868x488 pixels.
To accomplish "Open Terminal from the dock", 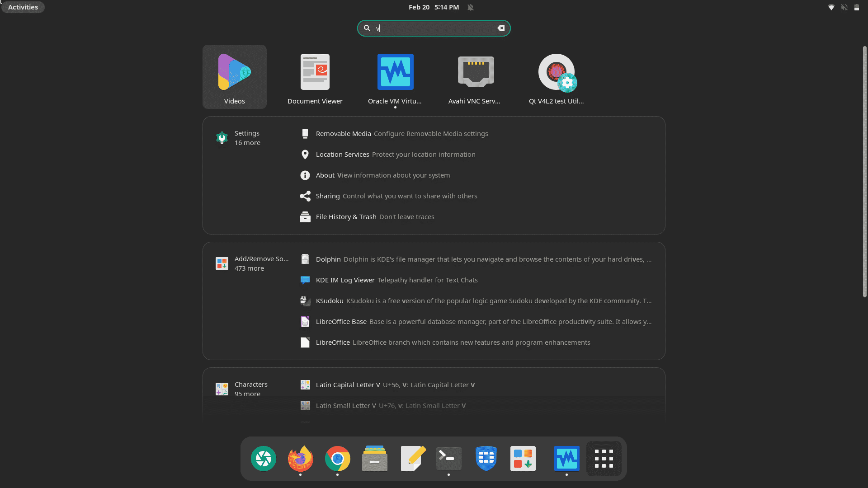I will click(449, 459).
